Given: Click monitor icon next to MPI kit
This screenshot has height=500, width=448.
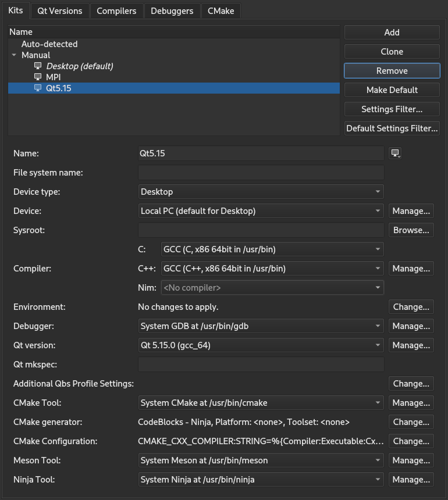Looking at the screenshot, I should [x=38, y=77].
